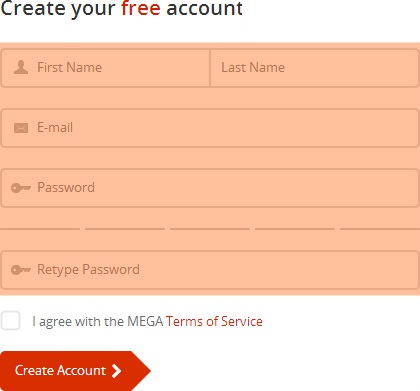This screenshot has height=391, width=420.
Task: Click the 'I agree with the MEGA' label
Action: coord(97,322)
